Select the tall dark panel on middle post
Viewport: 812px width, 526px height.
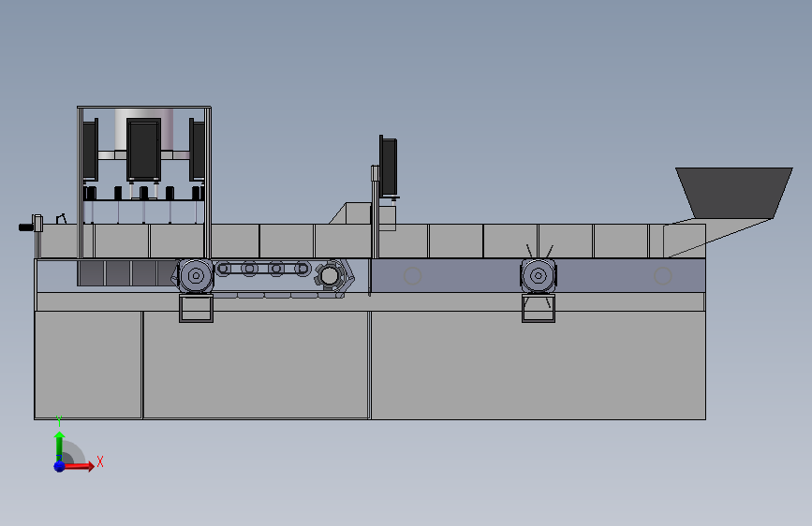pos(389,168)
